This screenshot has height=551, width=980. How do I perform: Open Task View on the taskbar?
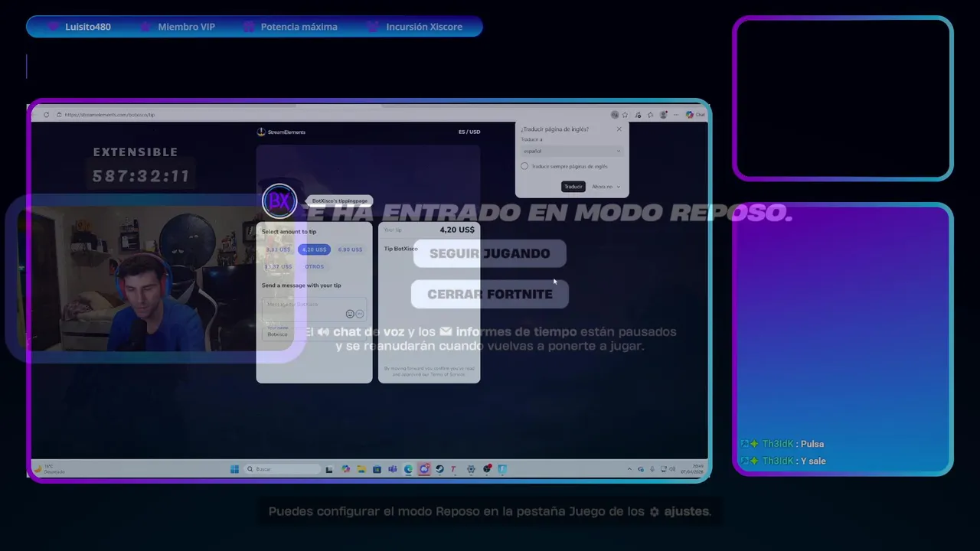click(x=329, y=469)
